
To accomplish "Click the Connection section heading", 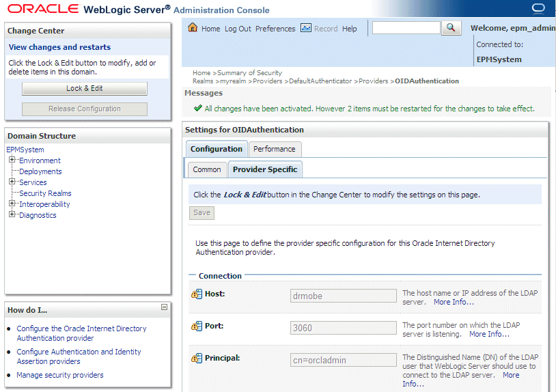I will click(x=220, y=276).
